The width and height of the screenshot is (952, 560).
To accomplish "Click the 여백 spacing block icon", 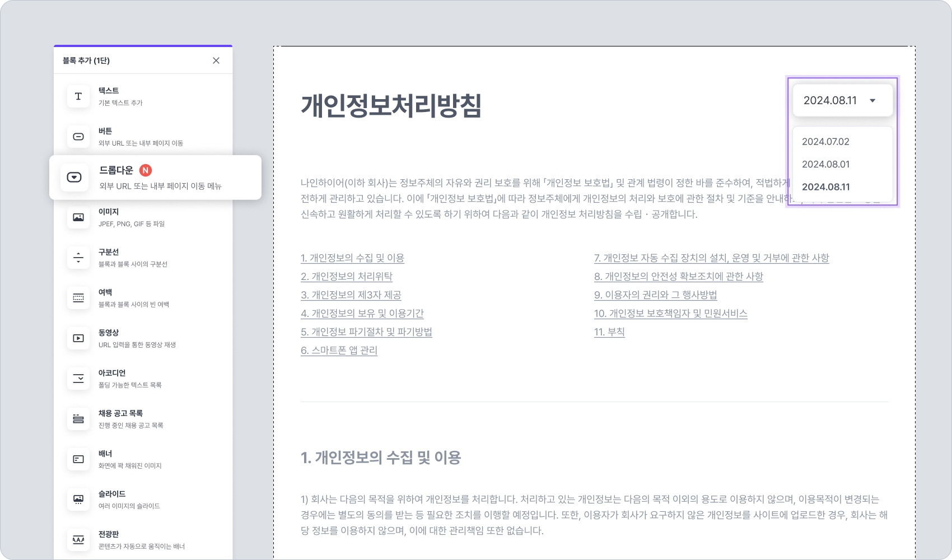I will [x=78, y=298].
